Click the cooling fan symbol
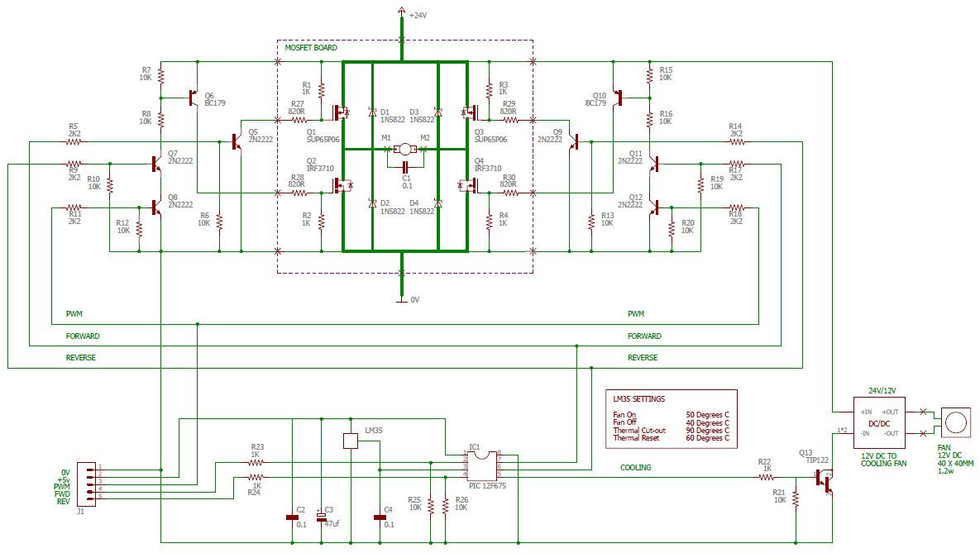980x553 pixels. point(956,423)
